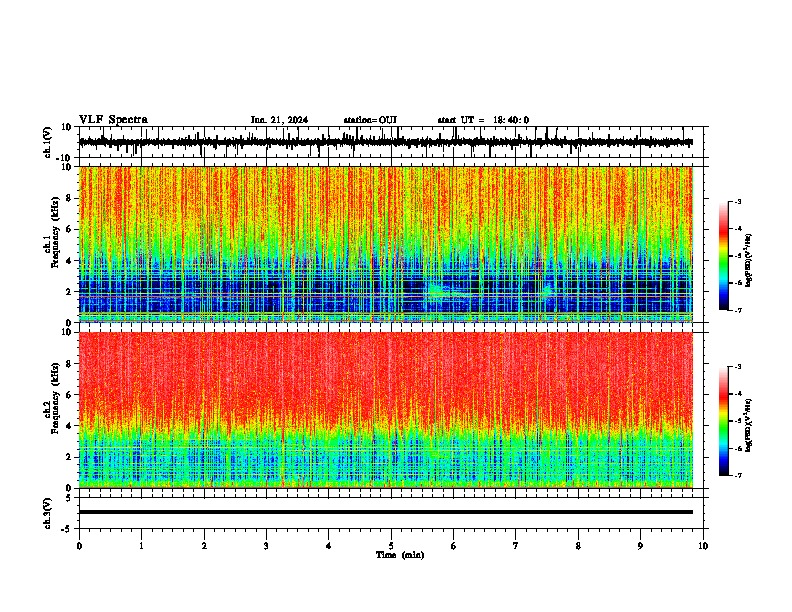Click the "-7" label on the ch.2 colorbar
Screen dimensions: 792x612
[x=738, y=475]
